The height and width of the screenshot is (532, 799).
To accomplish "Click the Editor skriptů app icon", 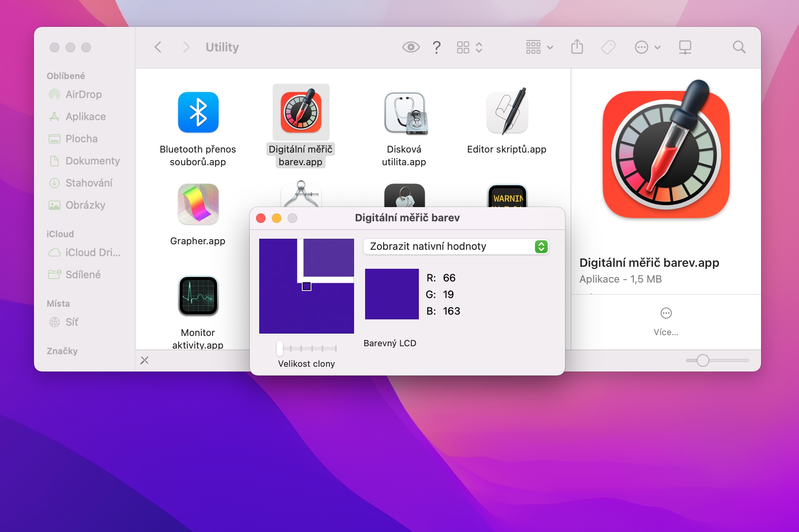I will [x=507, y=111].
